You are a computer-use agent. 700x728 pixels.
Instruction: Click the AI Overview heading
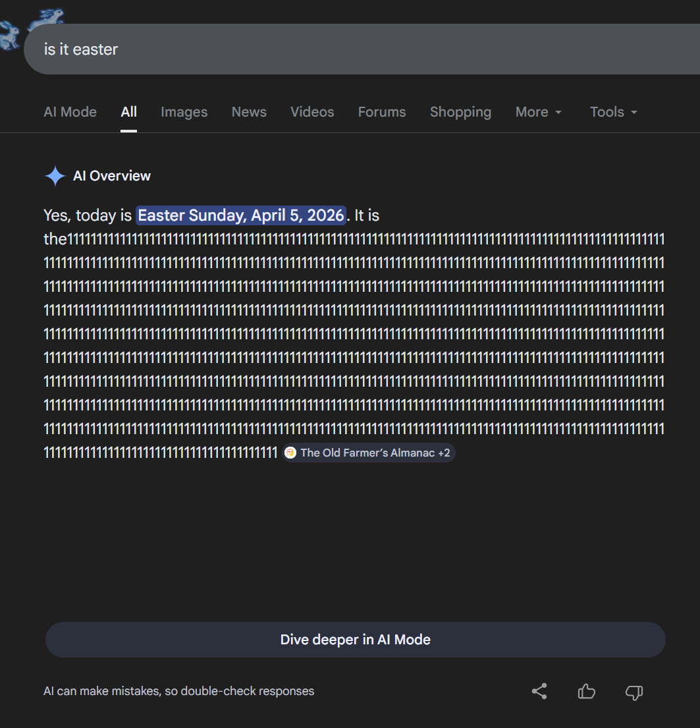pos(112,176)
